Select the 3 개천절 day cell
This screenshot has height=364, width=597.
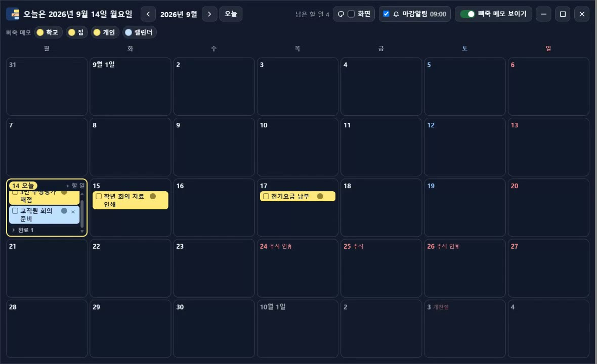(465, 329)
